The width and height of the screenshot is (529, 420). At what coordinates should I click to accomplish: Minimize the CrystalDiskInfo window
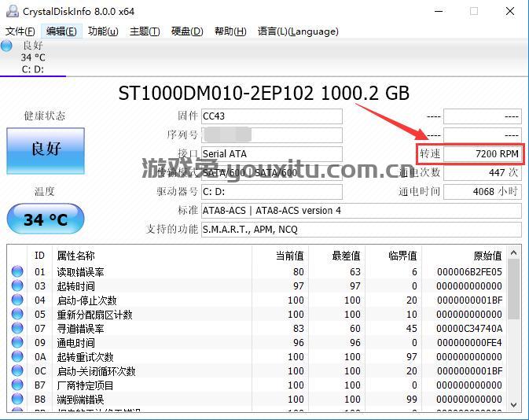click(439, 11)
